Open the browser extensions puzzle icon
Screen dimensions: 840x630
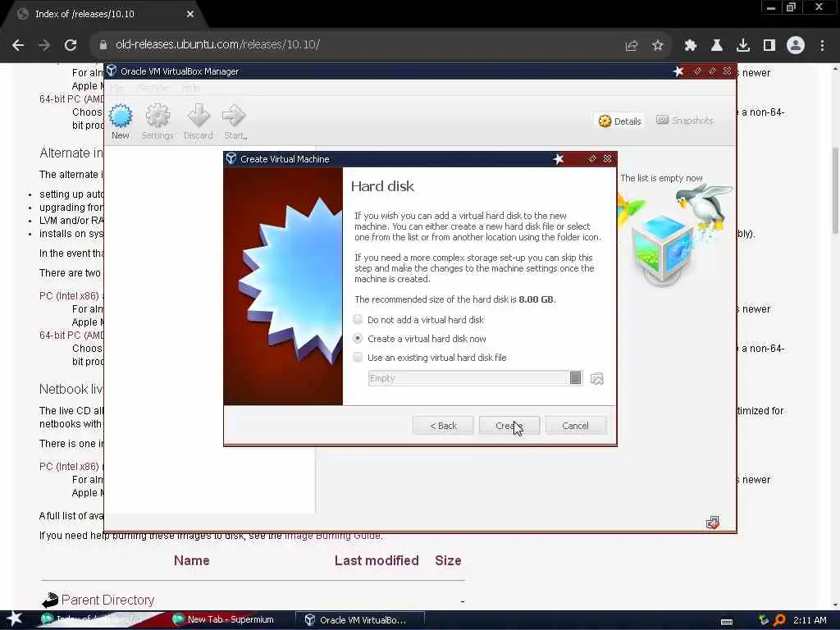tap(690, 46)
